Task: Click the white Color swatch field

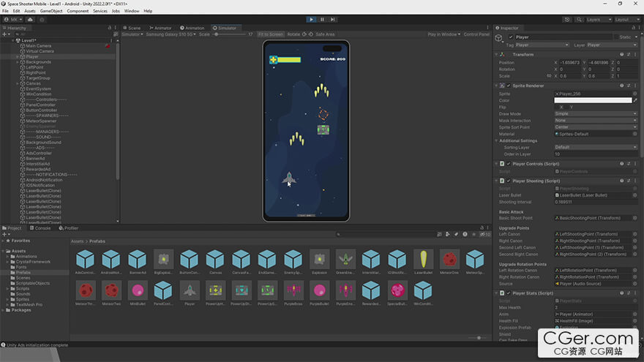Action: pos(592,100)
